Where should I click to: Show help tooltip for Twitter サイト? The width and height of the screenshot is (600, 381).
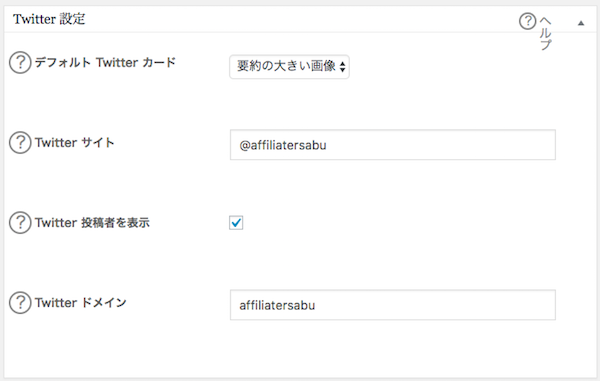click(x=20, y=143)
